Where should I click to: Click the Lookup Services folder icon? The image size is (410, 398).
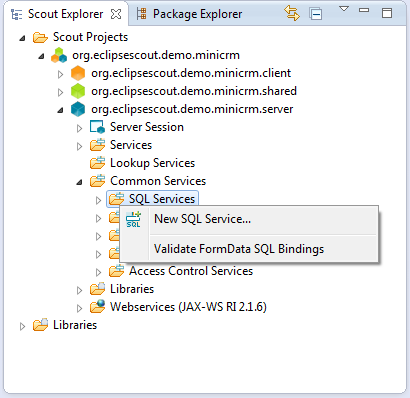(x=97, y=163)
